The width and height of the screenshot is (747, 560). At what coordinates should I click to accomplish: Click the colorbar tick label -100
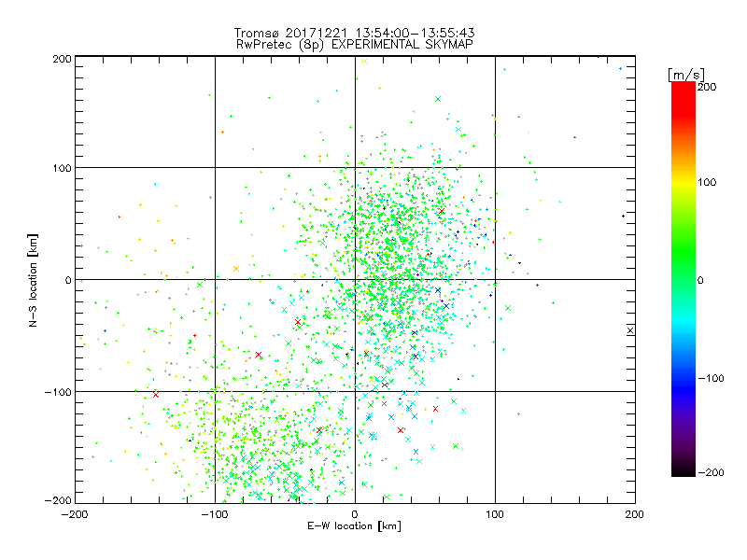coord(711,379)
